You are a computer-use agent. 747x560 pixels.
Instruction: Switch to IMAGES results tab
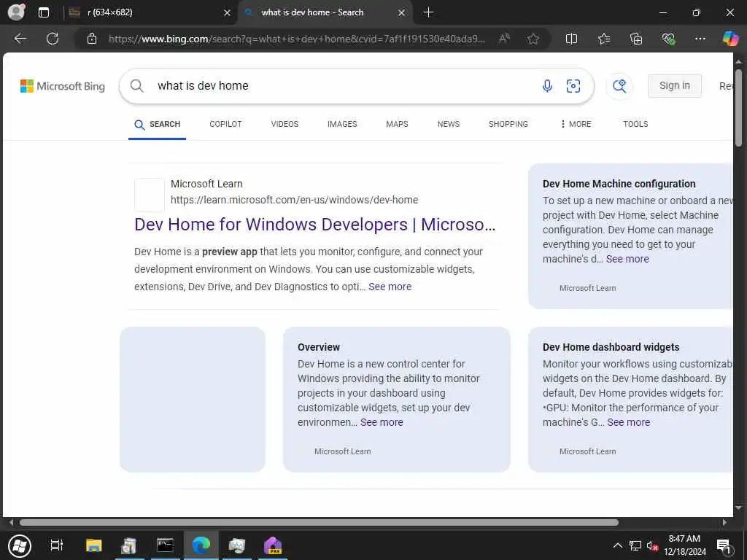[342, 124]
